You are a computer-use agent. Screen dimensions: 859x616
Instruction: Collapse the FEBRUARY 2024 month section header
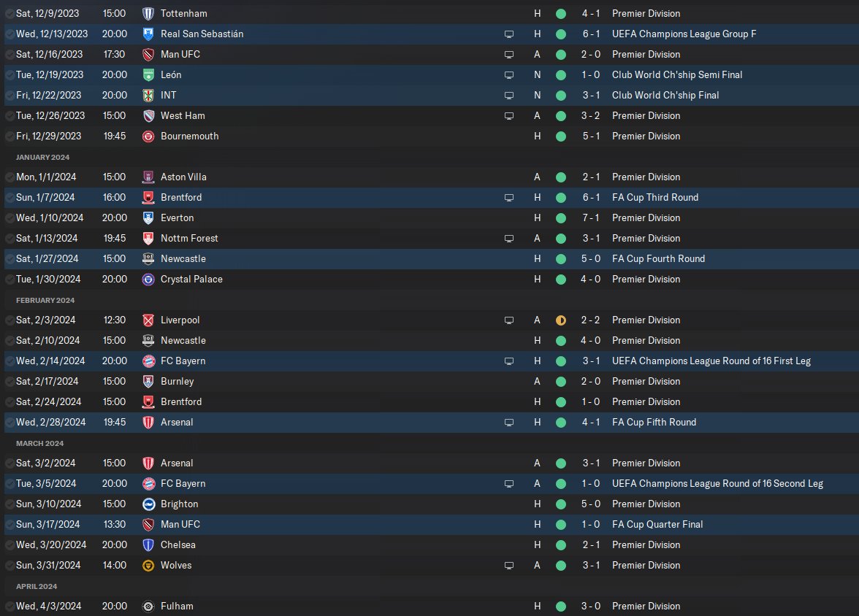tap(45, 300)
